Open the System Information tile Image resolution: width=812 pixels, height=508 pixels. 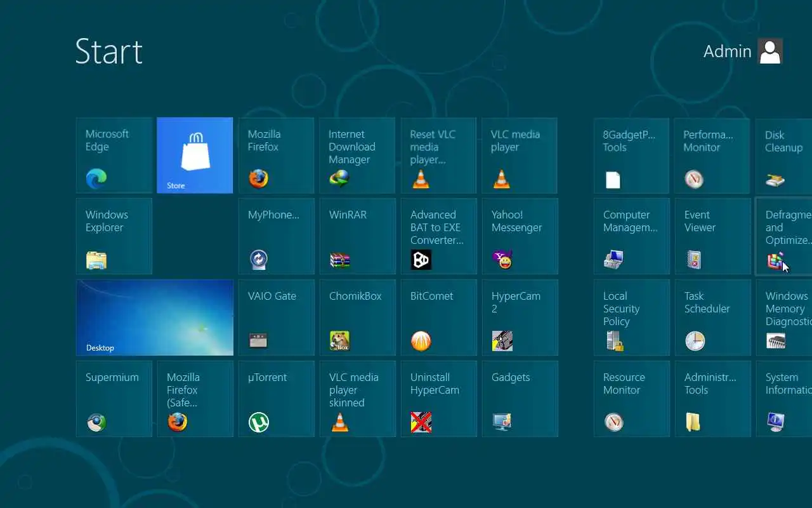[x=784, y=399]
